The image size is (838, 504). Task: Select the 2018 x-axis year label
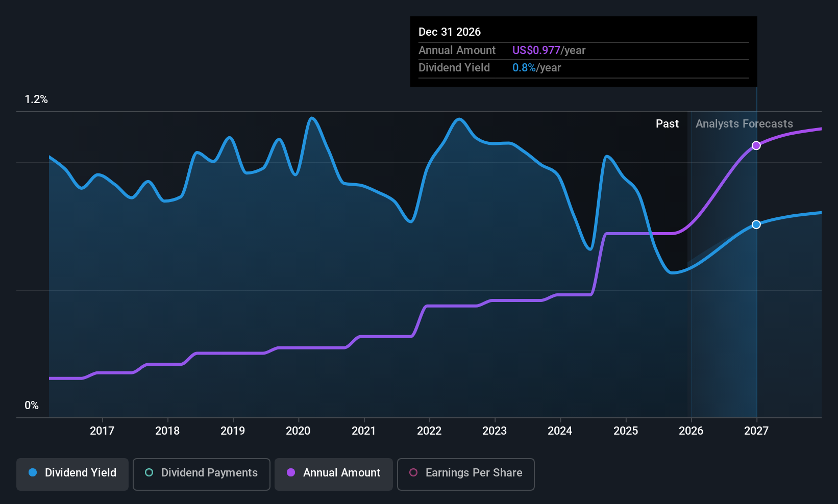click(x=167, y=431)
